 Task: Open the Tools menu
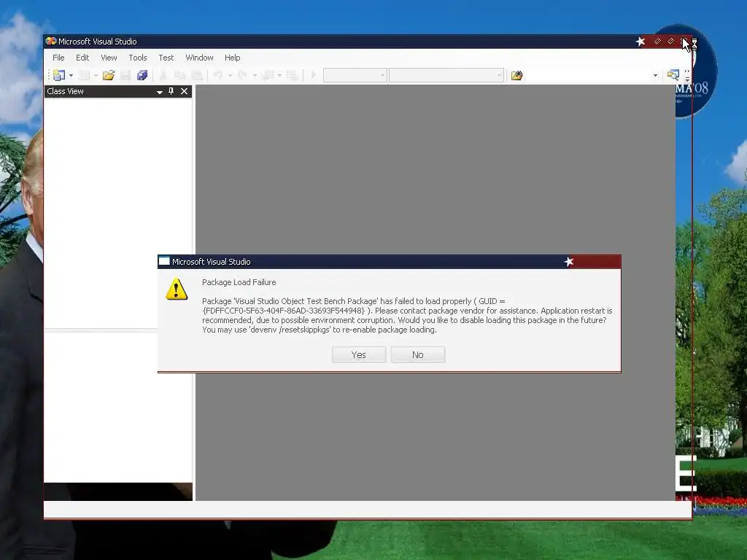(138, 58)
